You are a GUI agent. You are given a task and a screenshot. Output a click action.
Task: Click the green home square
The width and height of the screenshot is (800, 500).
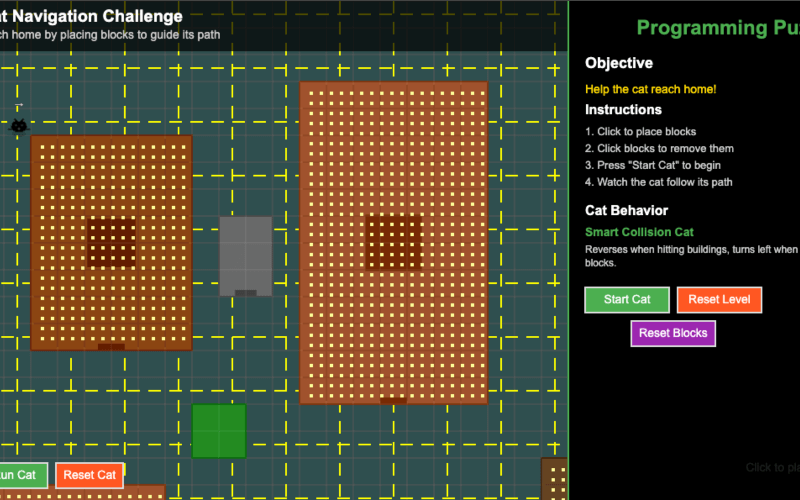click(219, 431)
